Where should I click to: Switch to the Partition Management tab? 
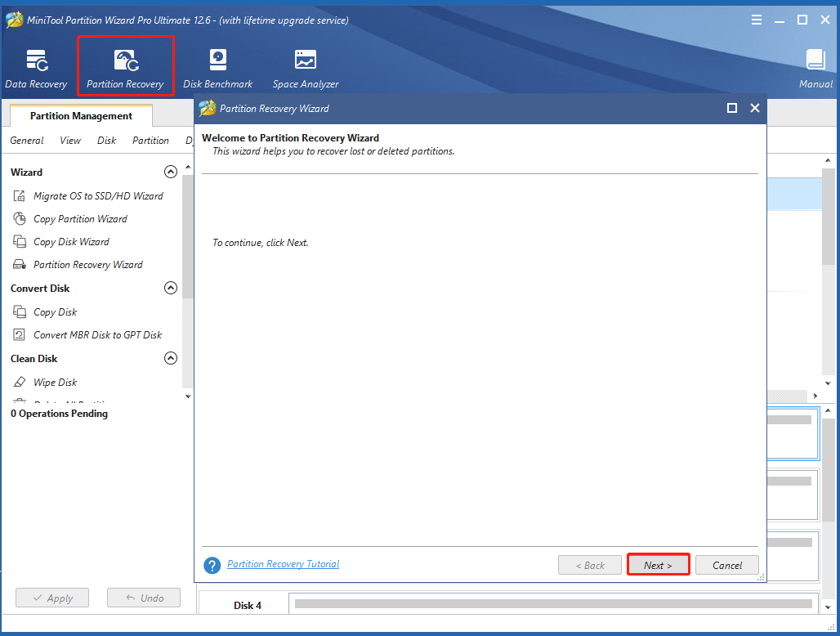(x=79, y=115)
